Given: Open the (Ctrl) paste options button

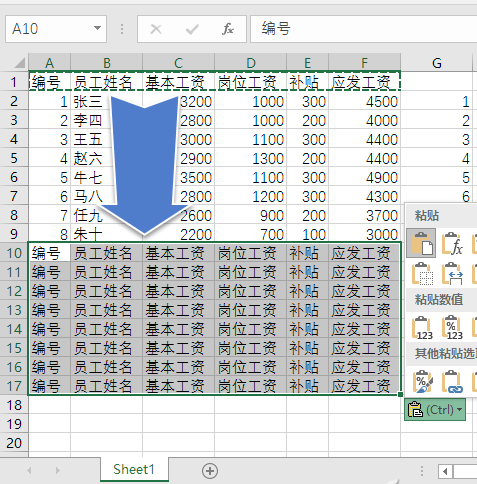Looking at the screenshot, I should (x=435, y=410).
